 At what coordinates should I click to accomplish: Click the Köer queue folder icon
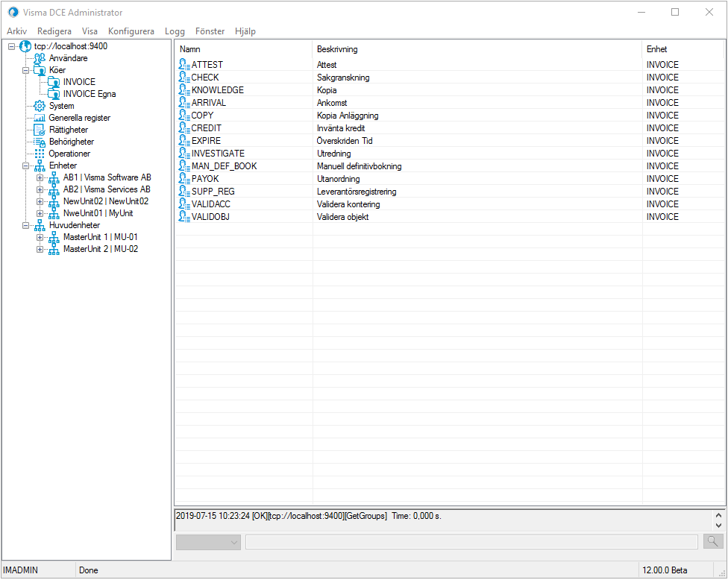39,69
